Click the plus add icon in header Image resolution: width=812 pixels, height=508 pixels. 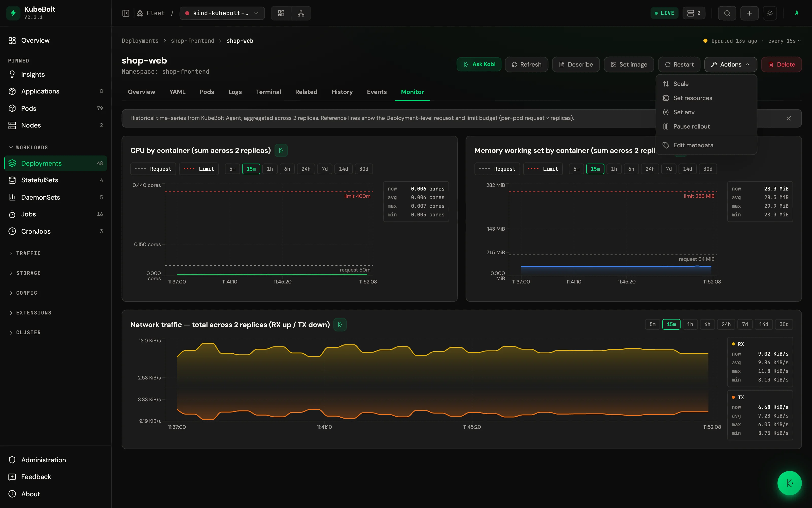(x=750, y=13)
